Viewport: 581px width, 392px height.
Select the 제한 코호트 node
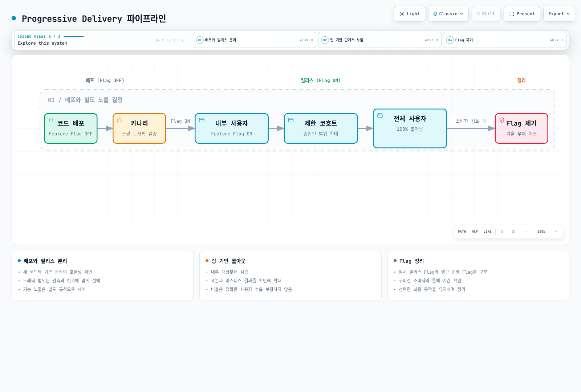[321, 128]
